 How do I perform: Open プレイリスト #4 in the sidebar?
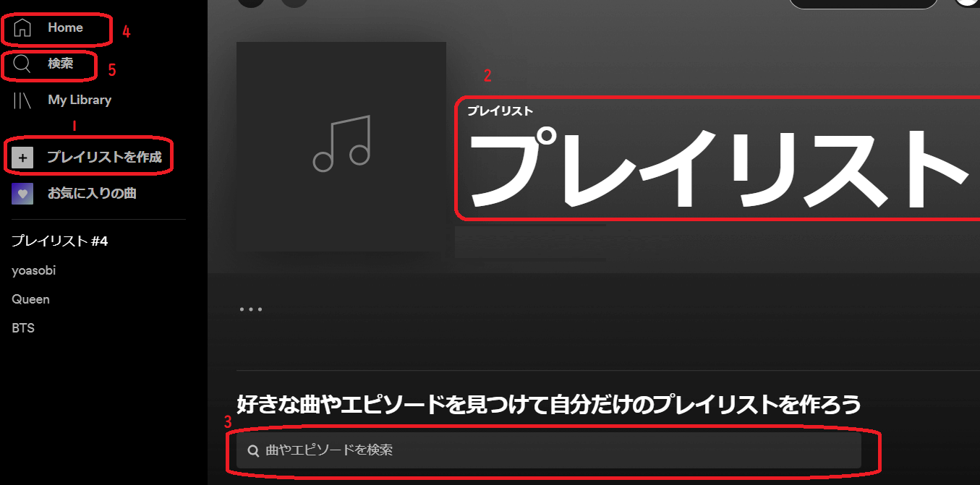[60, 241]
